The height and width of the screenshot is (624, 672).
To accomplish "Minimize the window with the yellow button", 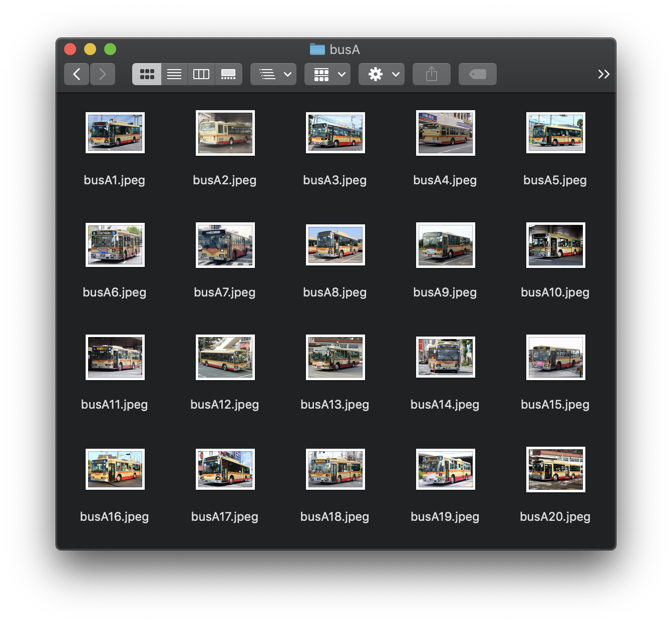I will pyautogui.click(x=90, y=49).
